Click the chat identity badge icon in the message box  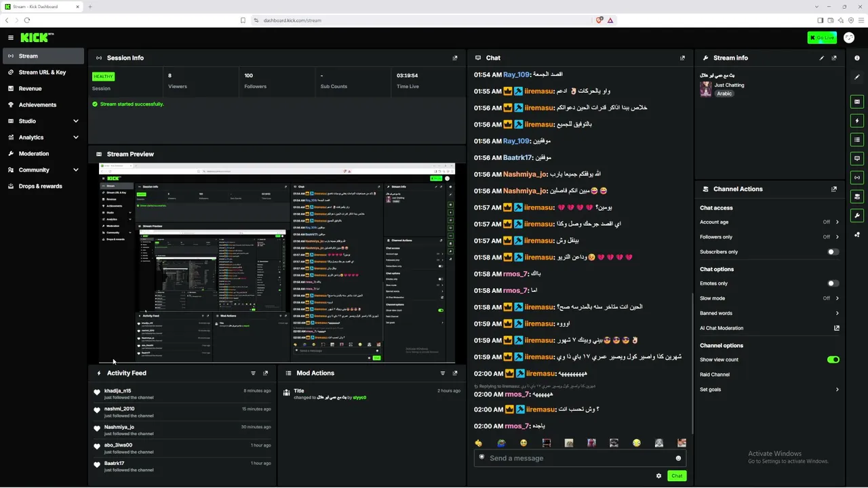point(482,457)
